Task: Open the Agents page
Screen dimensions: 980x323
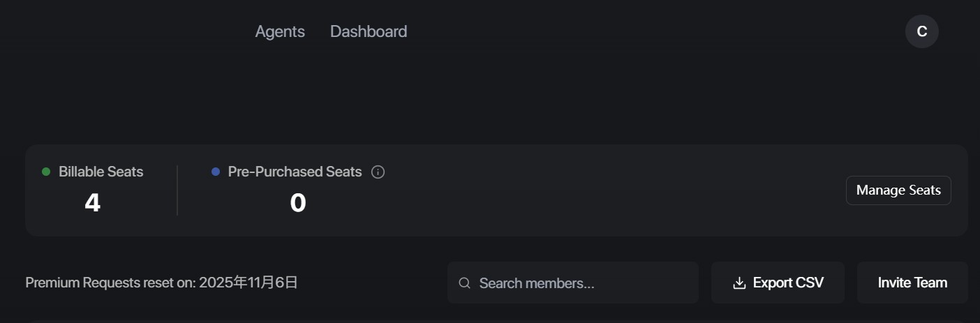Action: tap(280, 31)
